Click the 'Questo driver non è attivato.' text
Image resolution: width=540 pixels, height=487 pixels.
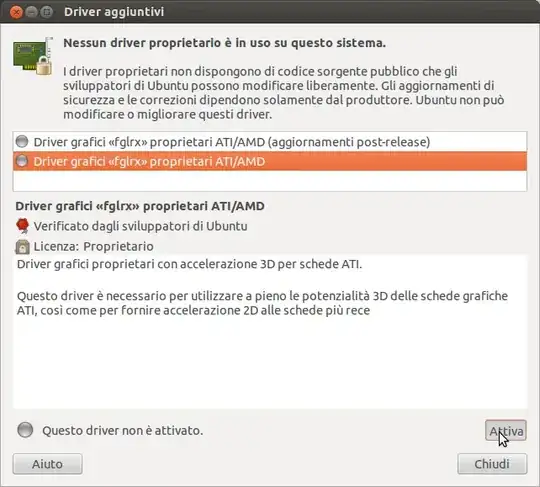123,431
